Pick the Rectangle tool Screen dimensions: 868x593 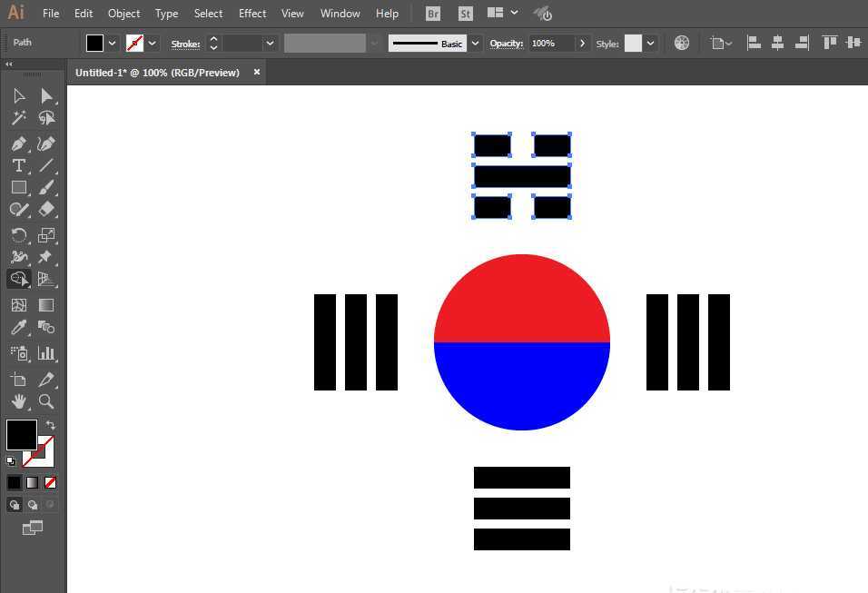[19, 188]
